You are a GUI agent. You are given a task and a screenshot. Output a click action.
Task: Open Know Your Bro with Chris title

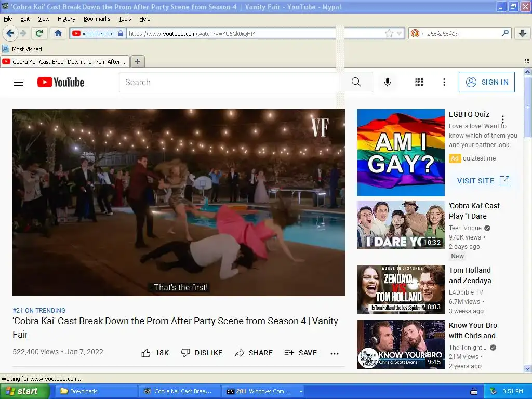click(473, 330)
